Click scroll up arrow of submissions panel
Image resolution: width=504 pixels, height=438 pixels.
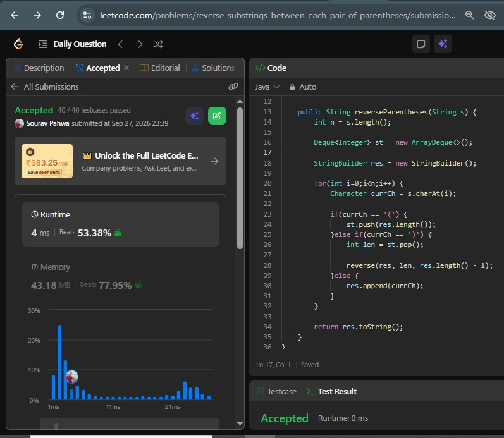[x=240, y=102]
